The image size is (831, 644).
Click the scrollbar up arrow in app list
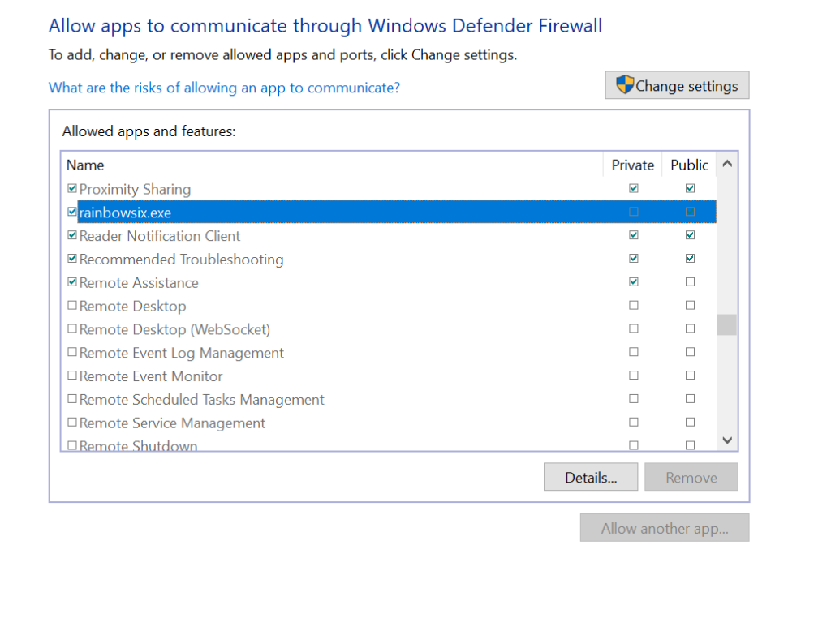[x=726, y=163]
